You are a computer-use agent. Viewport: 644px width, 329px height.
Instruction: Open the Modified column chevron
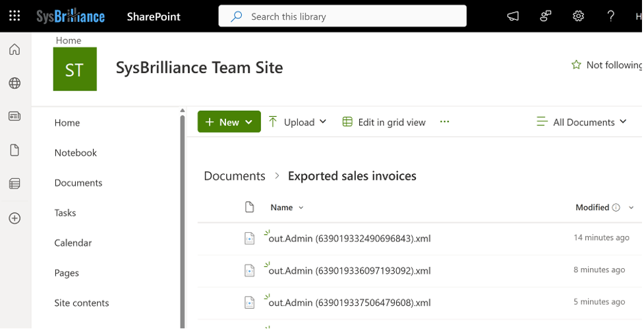point(631,208)
